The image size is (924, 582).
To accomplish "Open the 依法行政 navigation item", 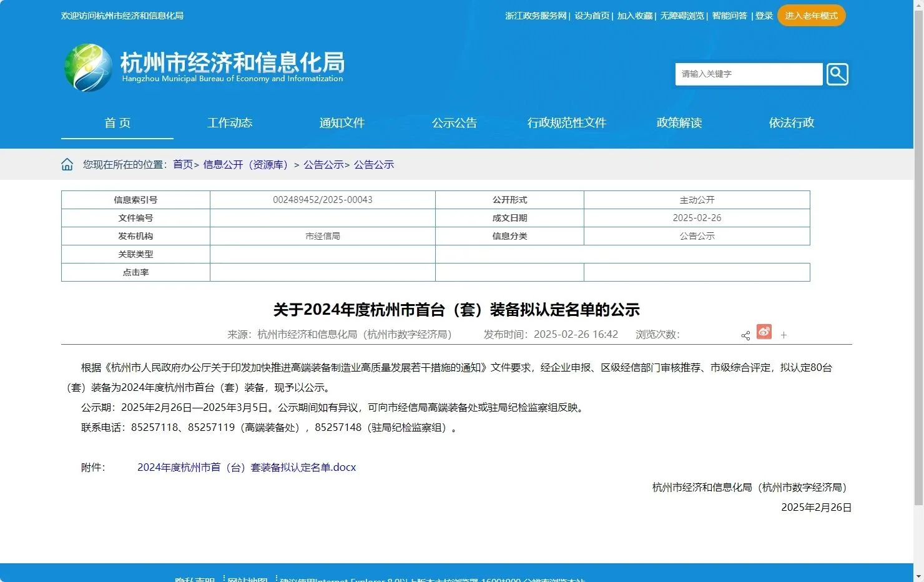I will pos(792,123).
